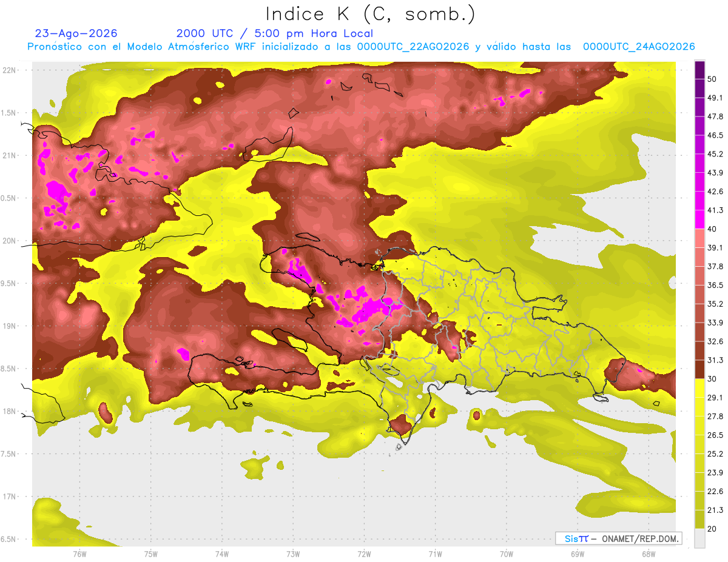Click the colorbar label "21.3"
Image resolution: width=728 pixels, height=562 pixels.
(x=716, y=510)
